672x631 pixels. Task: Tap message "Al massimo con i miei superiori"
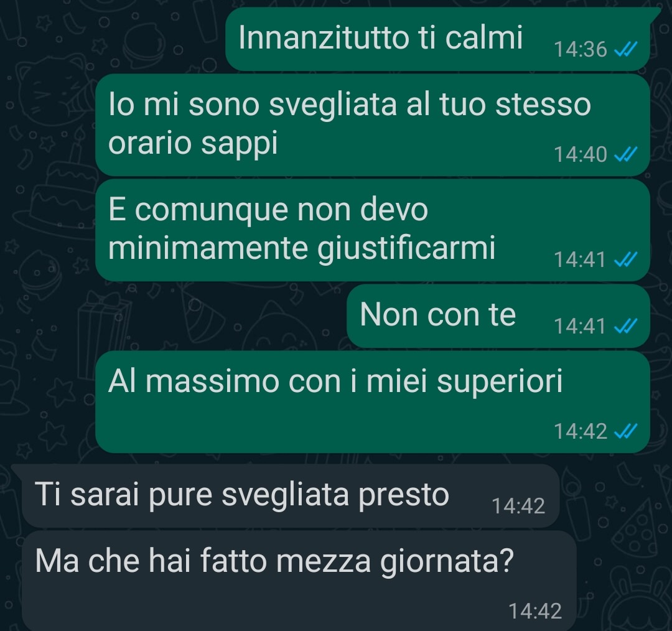click(x=373, y=401)
